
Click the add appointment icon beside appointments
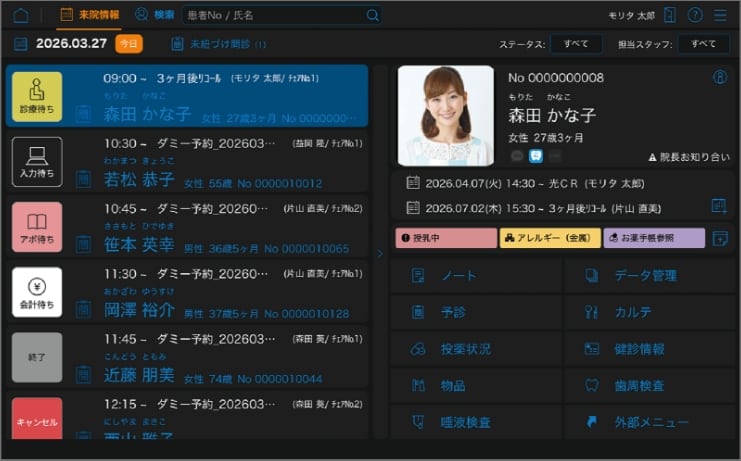[x=719, y=206]
